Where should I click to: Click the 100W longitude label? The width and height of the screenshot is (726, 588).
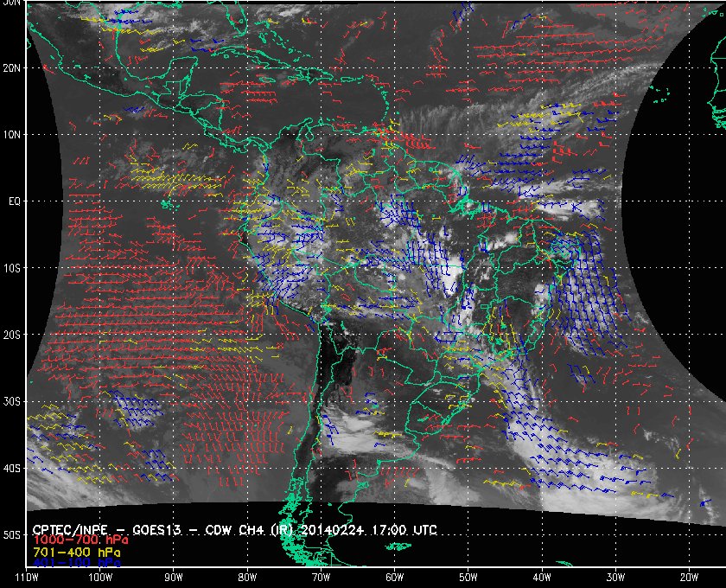click(100, 578)
